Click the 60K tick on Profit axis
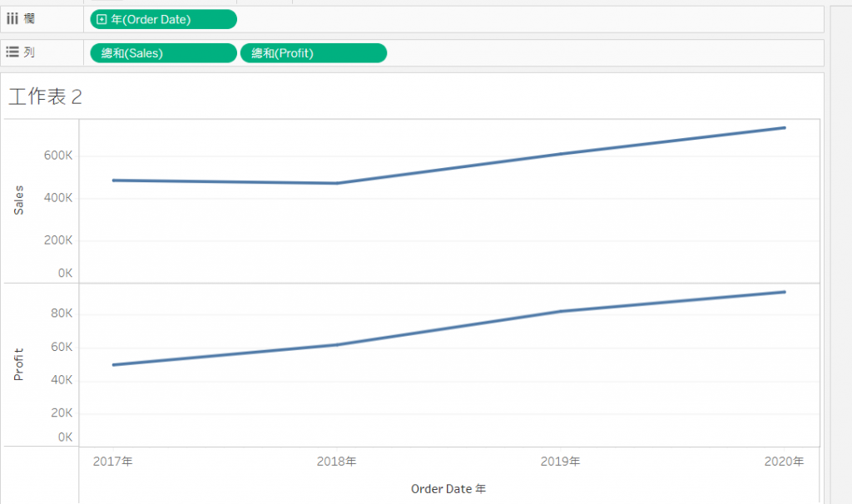Image resolution: width=852 pixels, height=504 pixels. coord(62,347)
